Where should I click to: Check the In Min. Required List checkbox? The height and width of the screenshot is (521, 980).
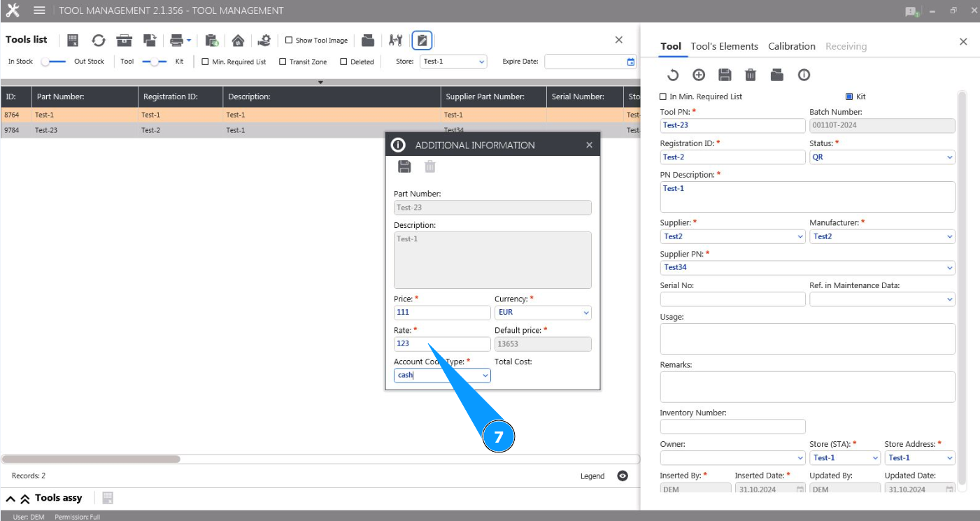point(664,97)
